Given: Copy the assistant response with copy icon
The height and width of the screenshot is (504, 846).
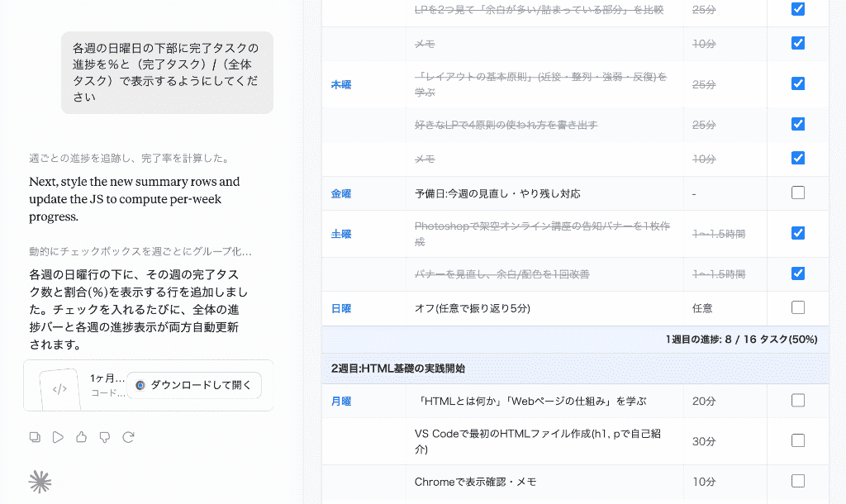Looking at the screenshot, I should [35, 437].
